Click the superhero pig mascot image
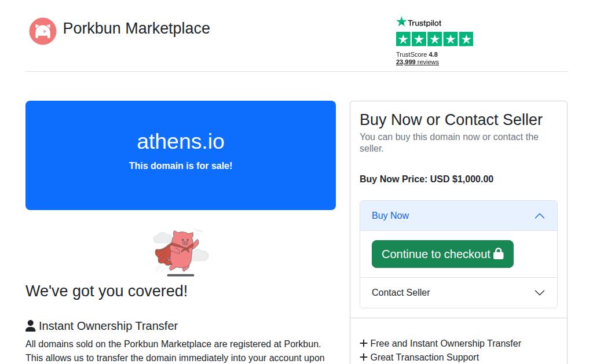Screen dimensions: 593x364 pos(181,252)
